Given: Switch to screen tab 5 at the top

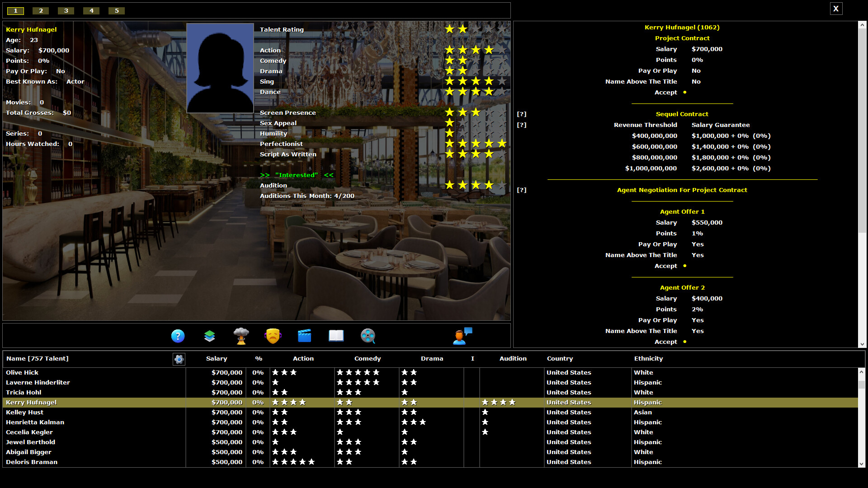Looking at the screenshot, I should coord(116,10).
